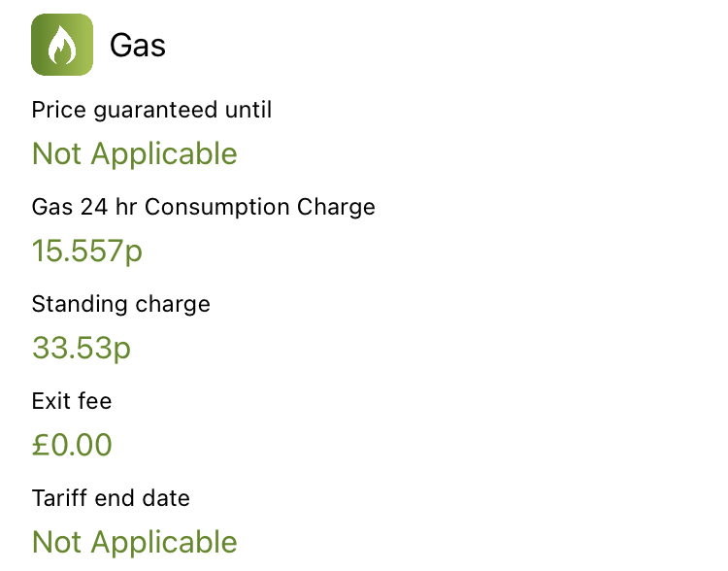This screenshot has width=728, height=571.
Task: Click the Exit fee label
Action: pyautogui.click(x=72, y=401)
